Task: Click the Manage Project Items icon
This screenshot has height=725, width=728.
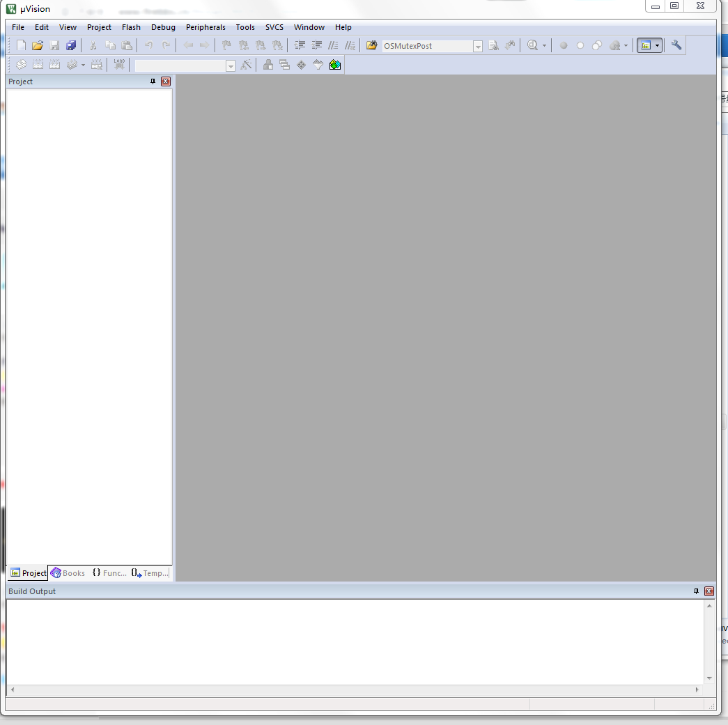Action: 268,65
